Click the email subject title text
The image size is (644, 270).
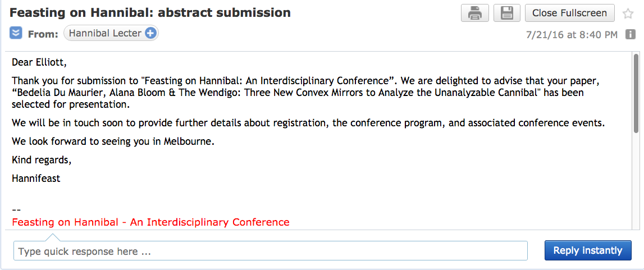150,13
